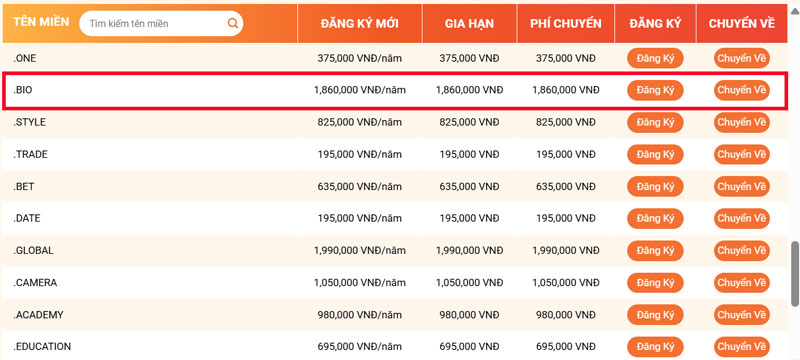
Task: Transfer the .CAMERA domain
Action: [741, 282]
